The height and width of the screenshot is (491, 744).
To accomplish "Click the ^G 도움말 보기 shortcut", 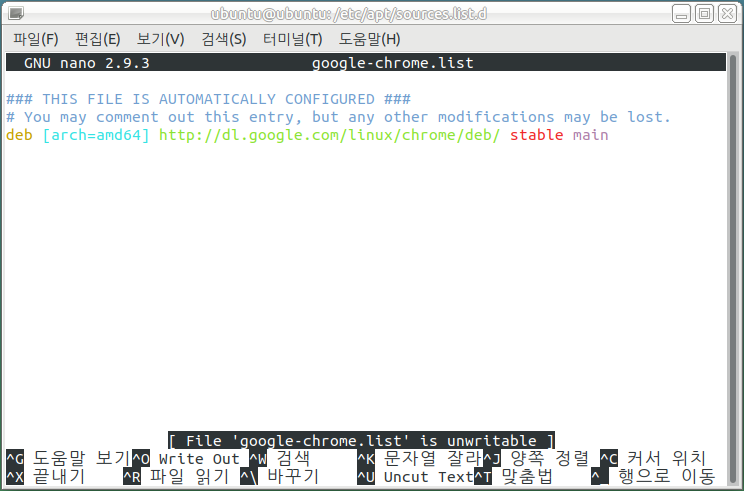I will click(68, 459).
